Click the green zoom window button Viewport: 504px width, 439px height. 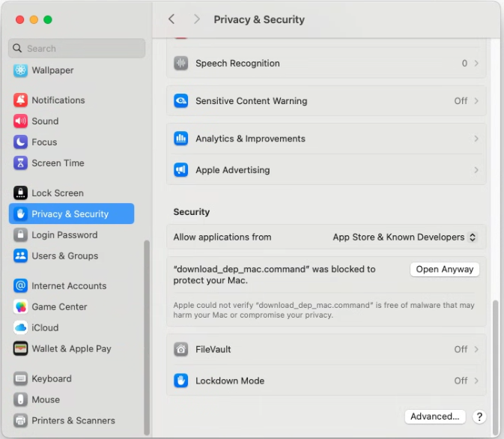(x=48, y=19)
